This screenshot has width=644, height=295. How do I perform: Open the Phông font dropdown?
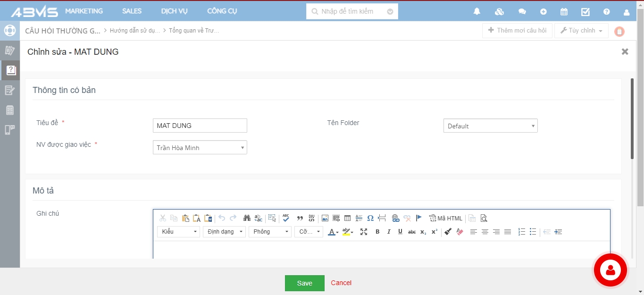[270, 232]
